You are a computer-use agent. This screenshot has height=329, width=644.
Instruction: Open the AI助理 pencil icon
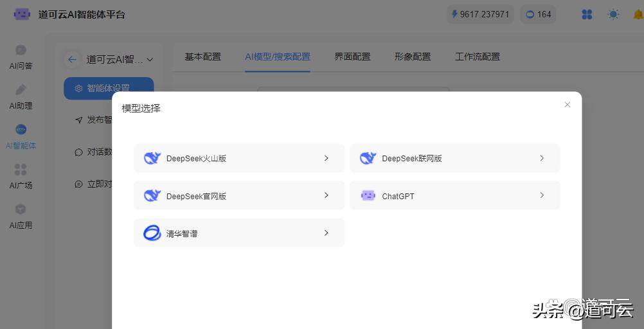pos(21,90)
